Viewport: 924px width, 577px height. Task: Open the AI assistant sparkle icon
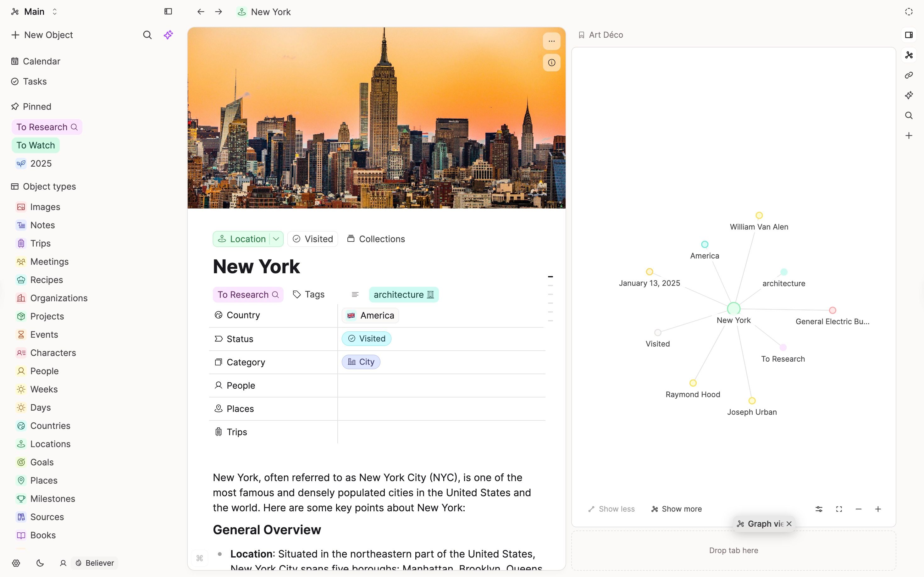(168, 35)
